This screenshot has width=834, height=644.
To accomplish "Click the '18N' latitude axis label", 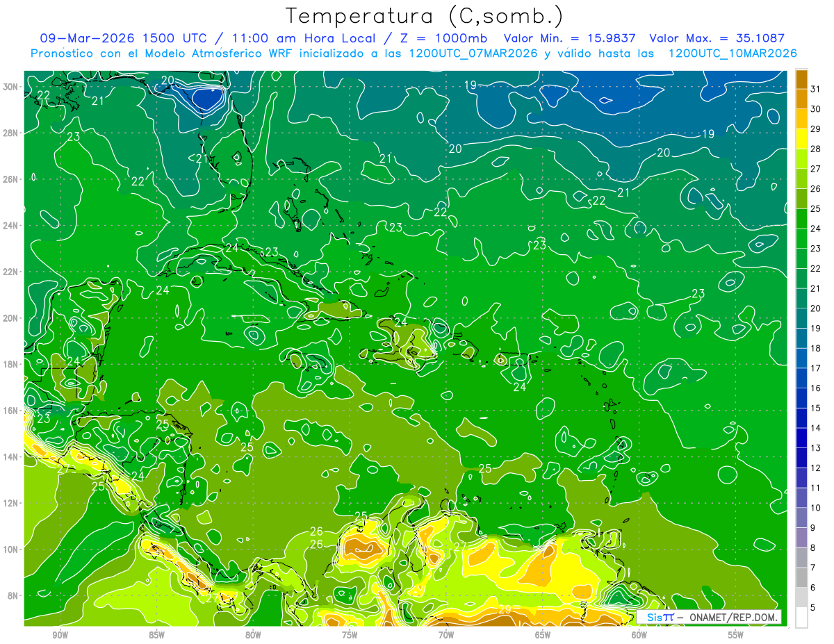I will pyautogui.click(x=10, y=364).
